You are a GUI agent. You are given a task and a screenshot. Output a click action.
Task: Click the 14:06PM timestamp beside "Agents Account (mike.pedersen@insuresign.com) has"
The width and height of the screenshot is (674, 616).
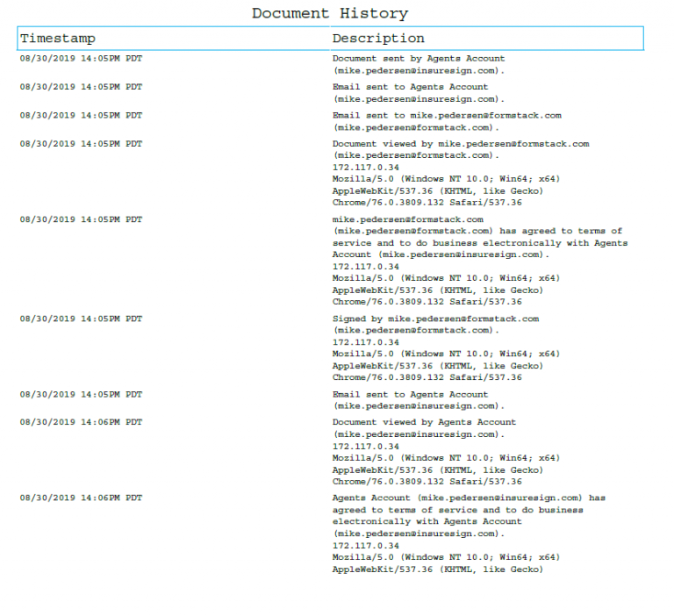(81, 498)
